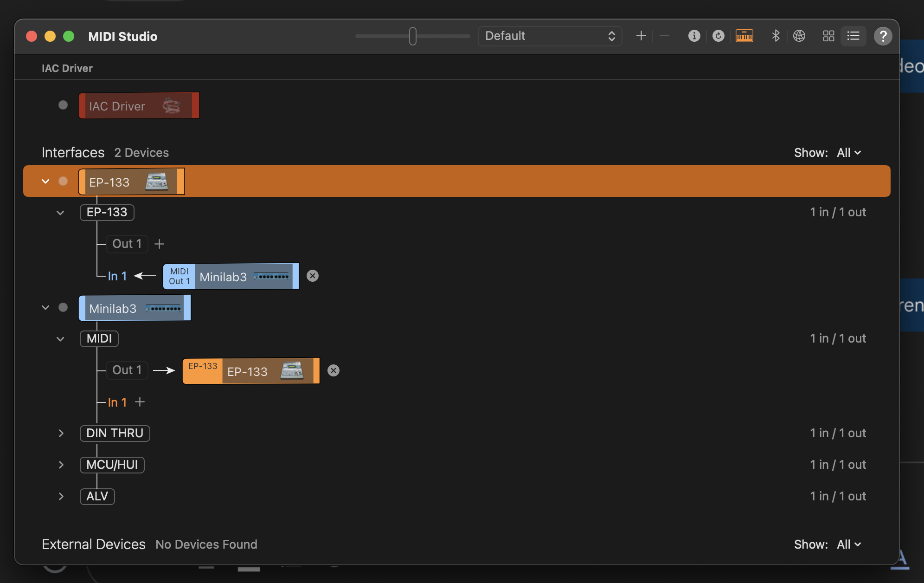Toggle IAC Driver status dot

coord(63,105)
